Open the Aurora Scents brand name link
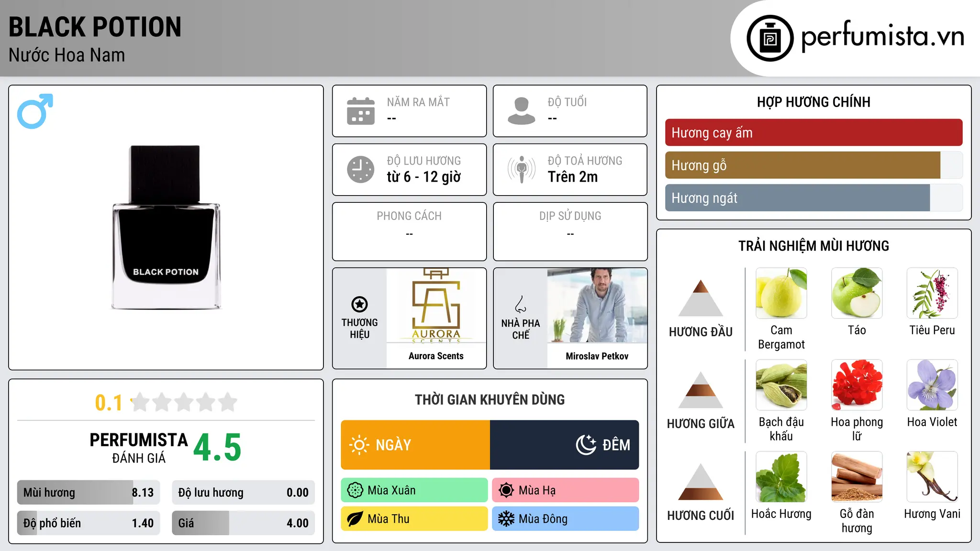The image size is (980, 551). tap(436, 356)
